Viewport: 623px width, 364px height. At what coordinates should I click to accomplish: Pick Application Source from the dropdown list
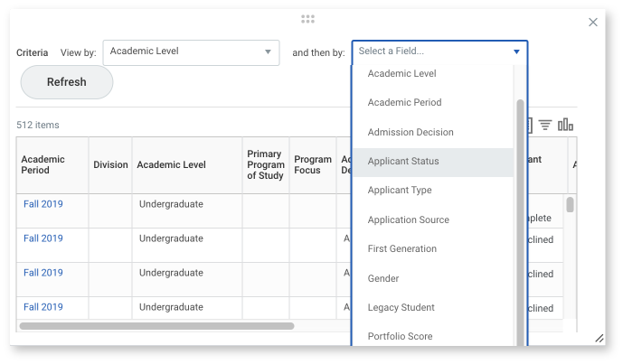[433, 219]
